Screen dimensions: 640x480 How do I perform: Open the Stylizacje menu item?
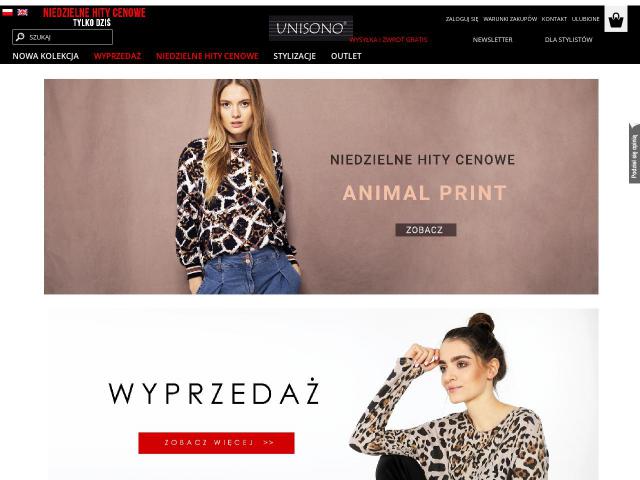(294, 56)
